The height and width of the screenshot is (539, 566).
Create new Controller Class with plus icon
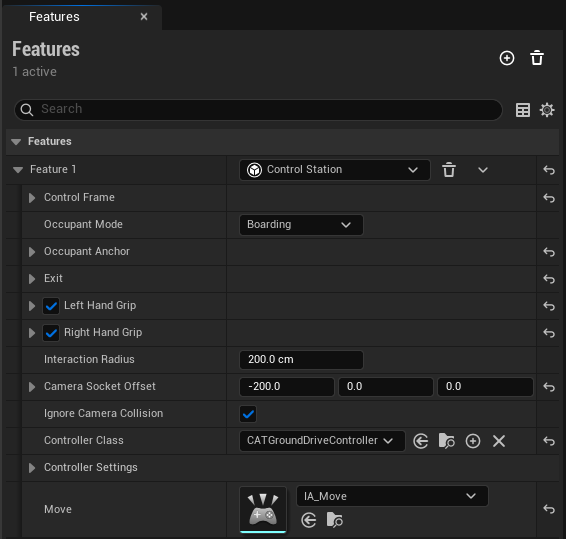point(473,441)
